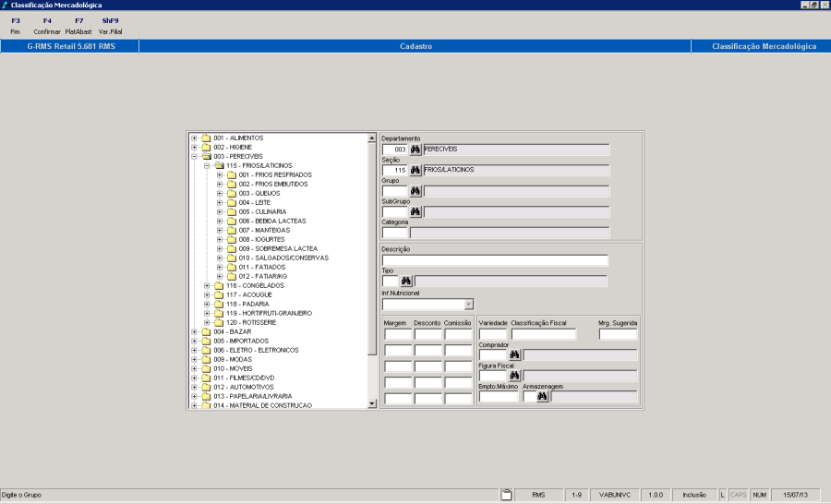The height and width of the screenshot is (504, 831).
Task: Click the Classificação Fiscal input field
Action: pyautogui.click(x=544, y=334)
